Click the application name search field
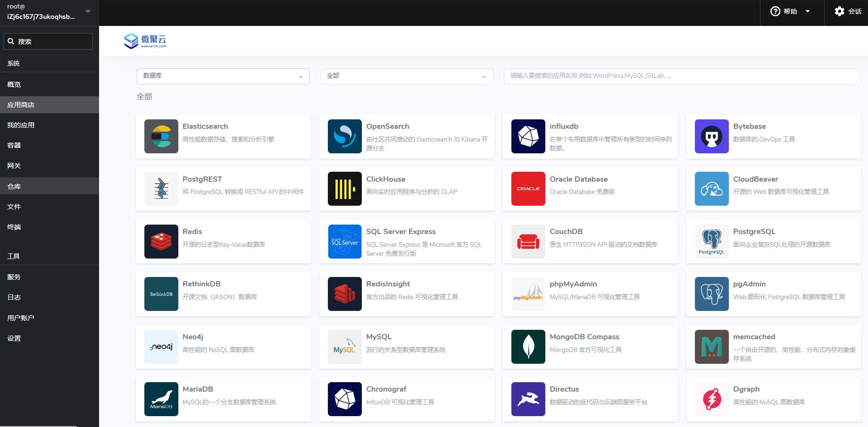This screenshot has width=868, height=427. pyautogui.click(x=682, y=76)
